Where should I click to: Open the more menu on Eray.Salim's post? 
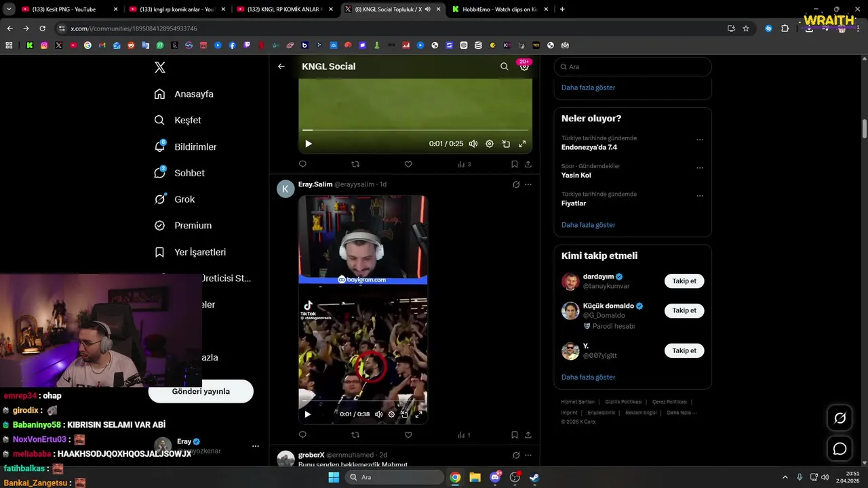(528, 184)
